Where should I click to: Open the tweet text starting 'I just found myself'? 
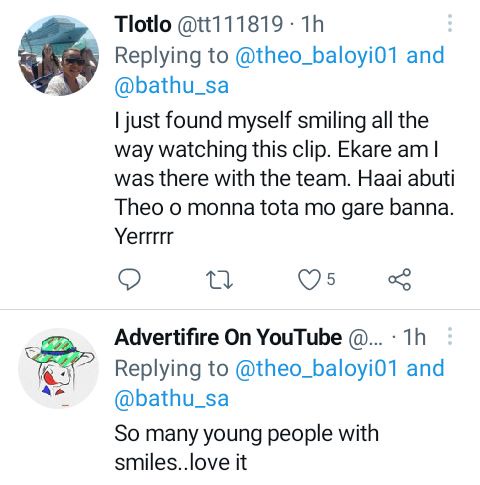pos(284,178)
